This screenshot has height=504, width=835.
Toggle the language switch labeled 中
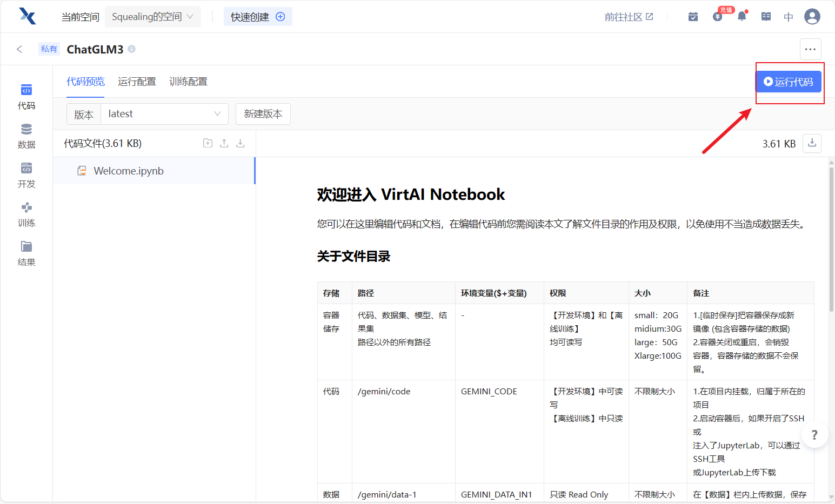pos(789,17)
